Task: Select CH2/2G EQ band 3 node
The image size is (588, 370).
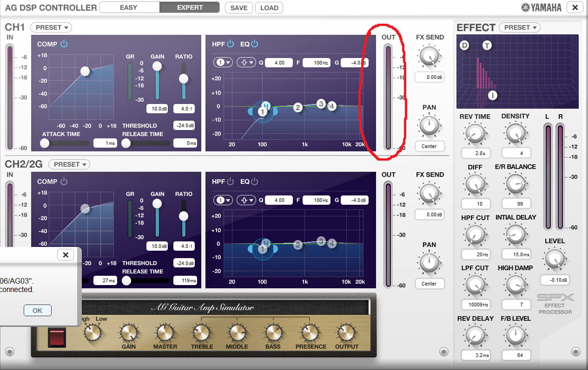Action: (321, 241)
